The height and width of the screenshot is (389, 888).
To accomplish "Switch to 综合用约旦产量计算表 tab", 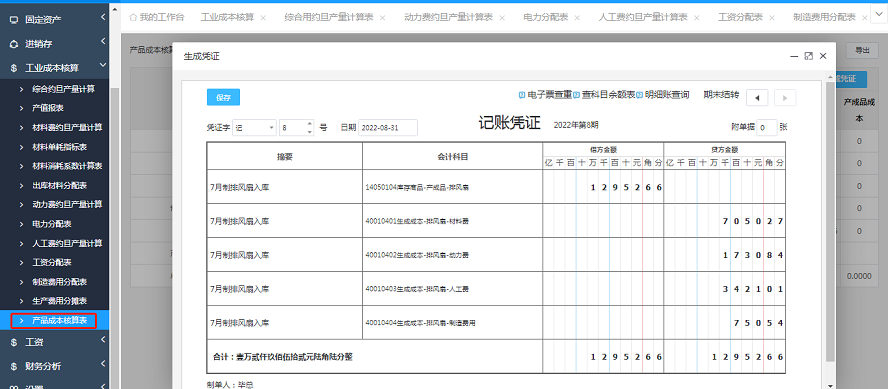I will [328, 18].
